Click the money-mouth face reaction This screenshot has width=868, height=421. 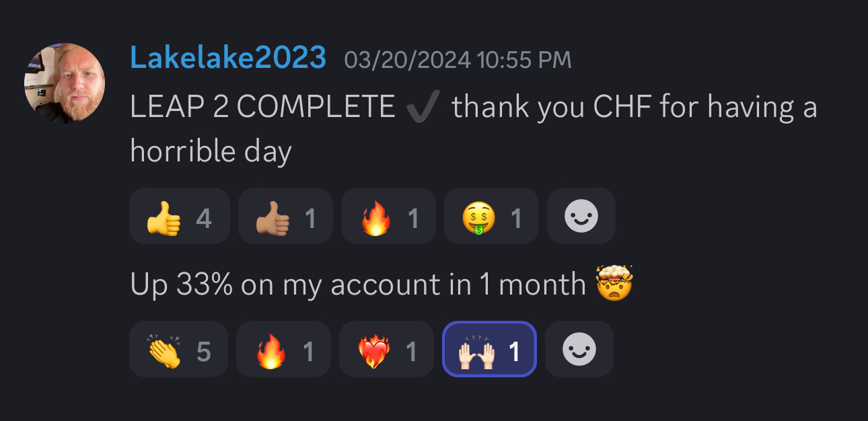click(491, 216)
